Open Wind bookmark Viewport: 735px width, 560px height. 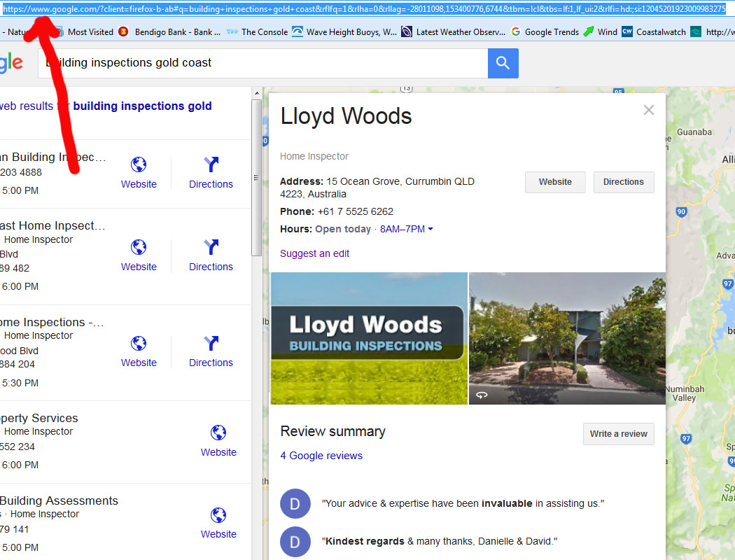pyautogui.click(x=601, y=32)
